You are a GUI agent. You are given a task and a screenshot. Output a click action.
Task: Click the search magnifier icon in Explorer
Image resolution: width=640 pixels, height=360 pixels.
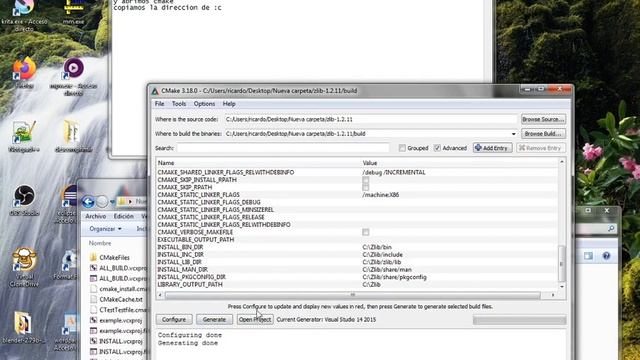pos(611,229)
